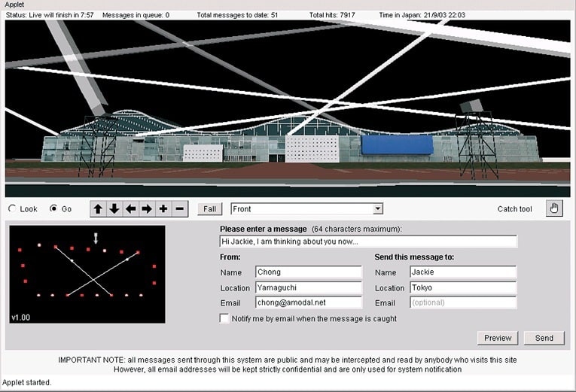Click the sender Name field containing Chong
Viewport: 576px width, 392px height.
pyautogui.click(x=308, y=272)
